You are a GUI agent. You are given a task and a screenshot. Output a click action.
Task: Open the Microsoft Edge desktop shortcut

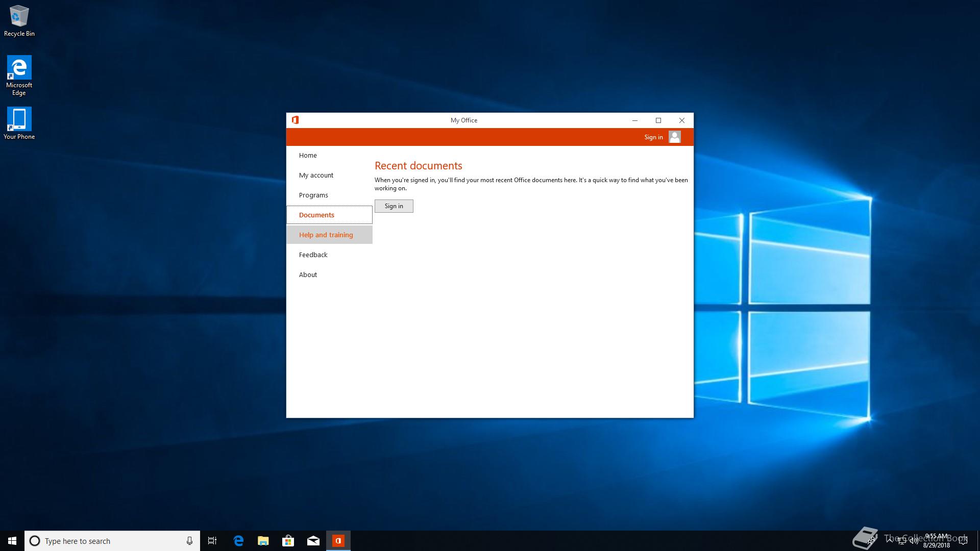[19, 76]
